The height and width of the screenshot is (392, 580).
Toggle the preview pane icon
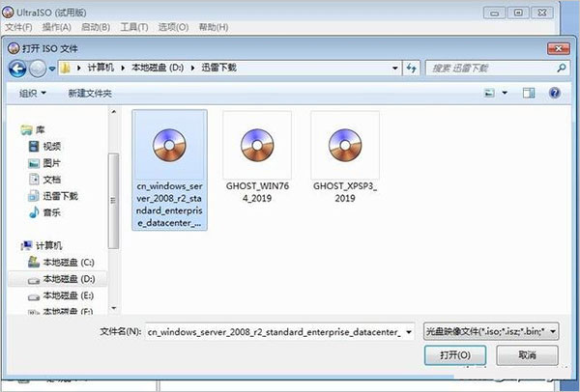point(529,93)
